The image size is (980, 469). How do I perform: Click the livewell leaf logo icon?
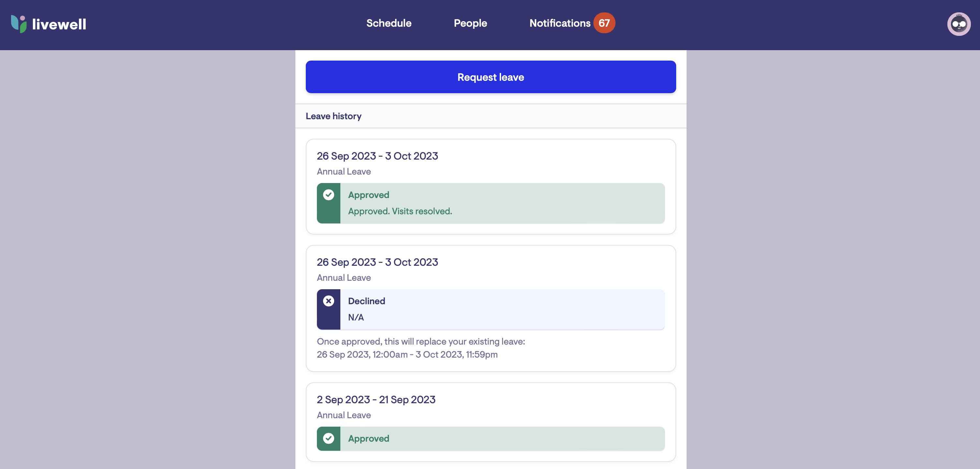click(x=19, y=24)
